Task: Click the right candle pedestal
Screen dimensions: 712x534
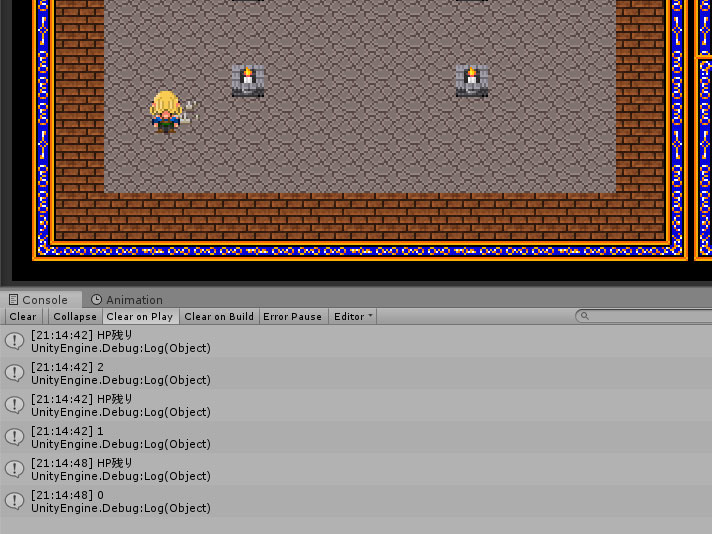Action: tap(472, 80)
